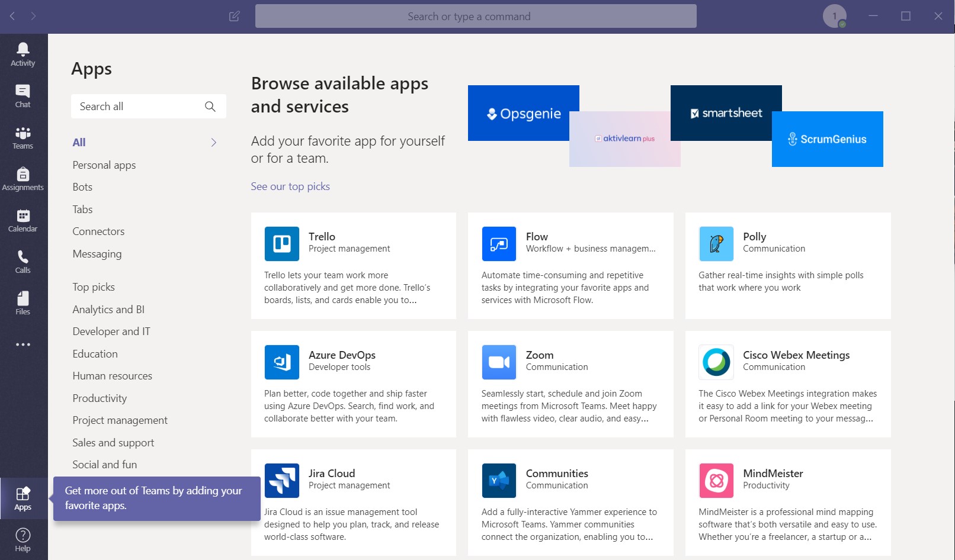Go back with the left arrow
Screen dimensions: 955x560
tap(12, 16)
